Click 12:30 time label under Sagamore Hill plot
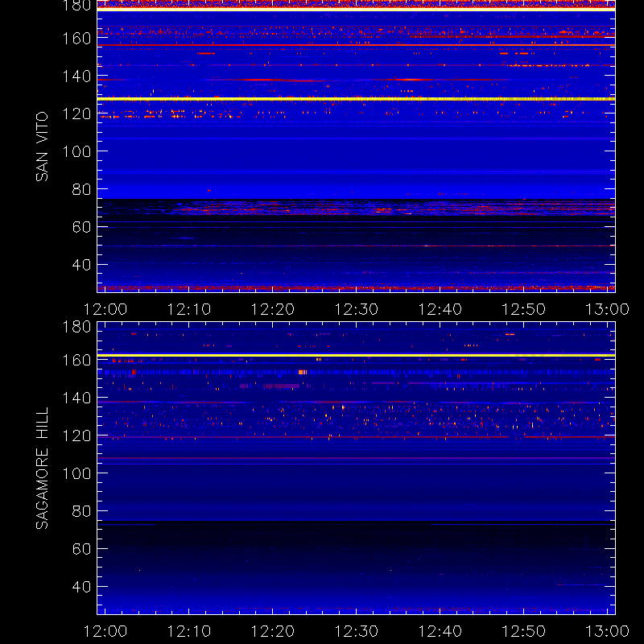Viewport: 644px width, 644px height. (x=357, y=631)
